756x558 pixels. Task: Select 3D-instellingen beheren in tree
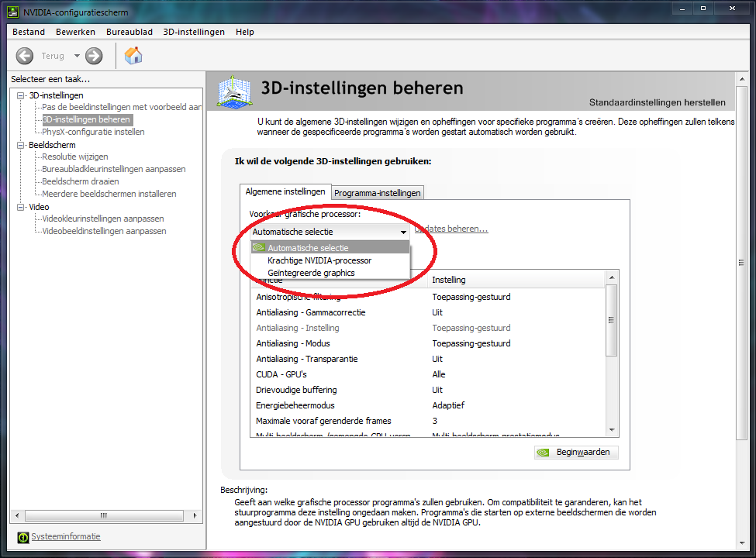[86, 119]
